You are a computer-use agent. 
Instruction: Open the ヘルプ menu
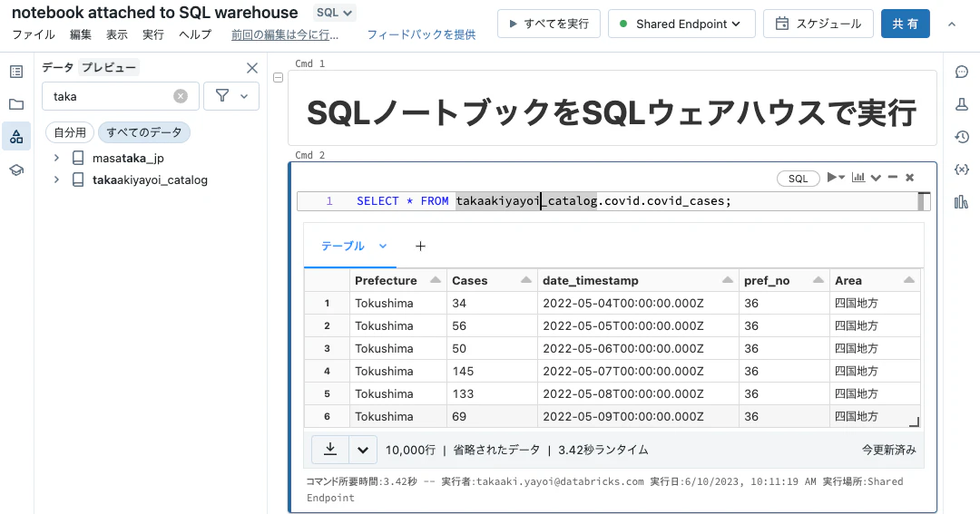(x=195, y=34)
